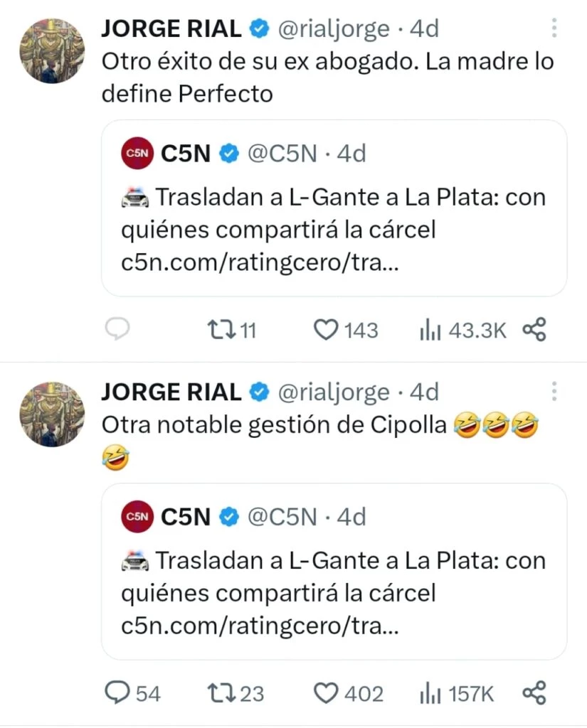Share the Cipolla tweet
The image size is (587, 728).
pyautogui.click(x=534, y=693)
